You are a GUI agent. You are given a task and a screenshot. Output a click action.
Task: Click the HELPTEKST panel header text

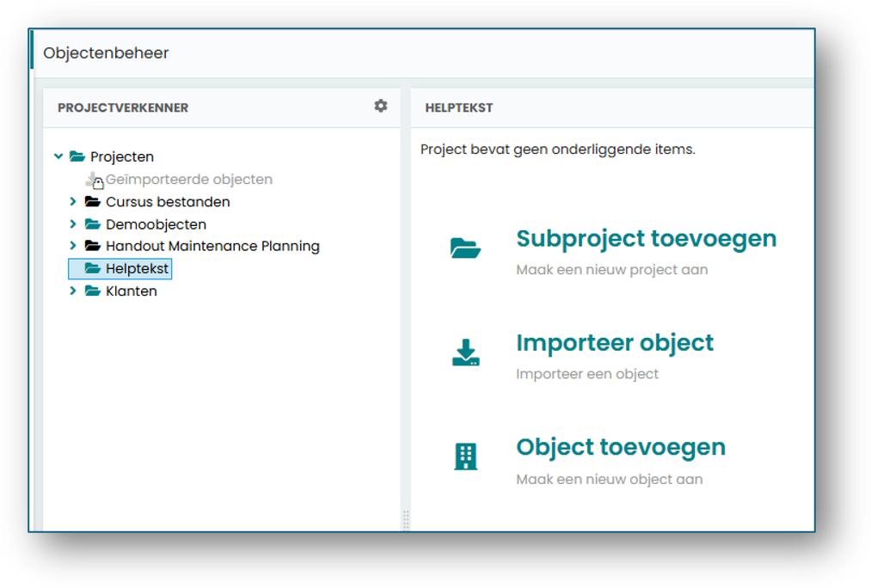459,107
